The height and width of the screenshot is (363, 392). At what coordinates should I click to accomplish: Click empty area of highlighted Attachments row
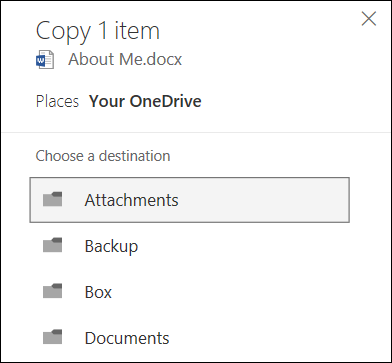263,200
